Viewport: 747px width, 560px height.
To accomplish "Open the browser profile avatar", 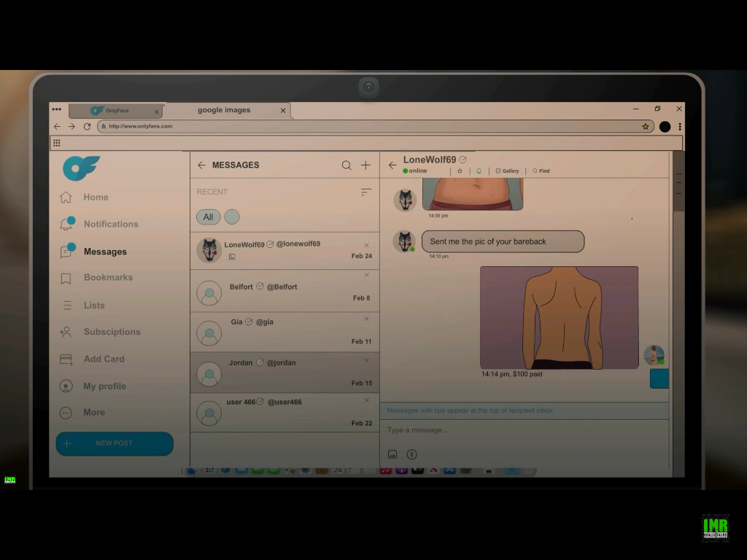I will (x=665, y=126).
